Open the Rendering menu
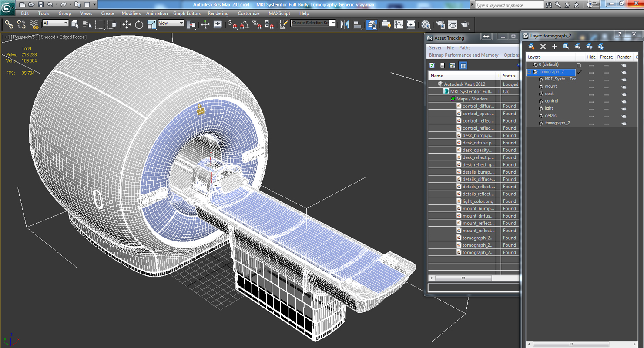The width and height of the screenshot is (644, 348). point(218,13)
